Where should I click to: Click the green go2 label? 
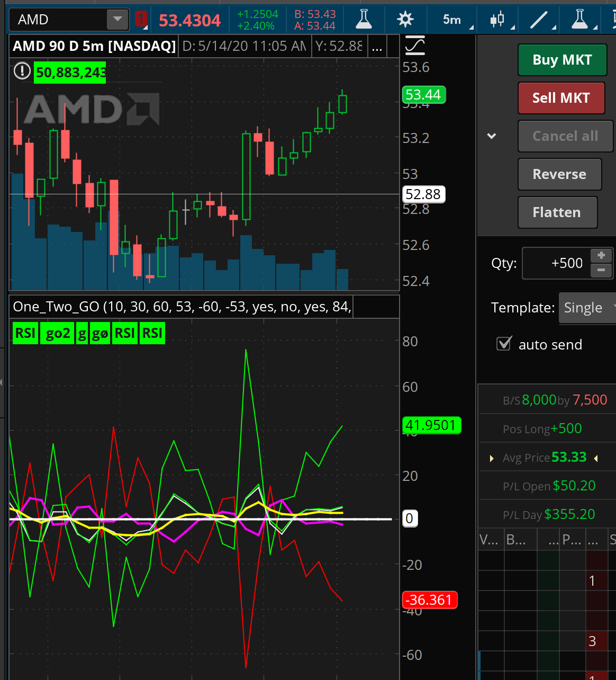pos(58,333)
